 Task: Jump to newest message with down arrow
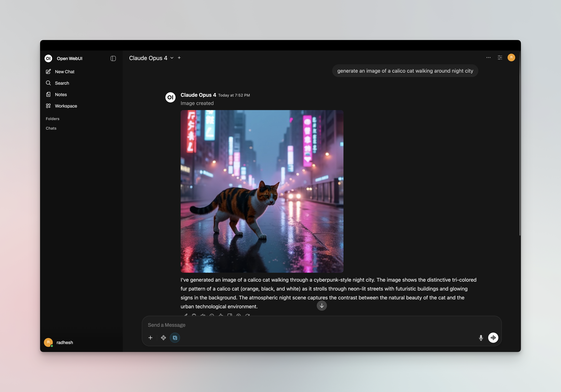(x=322, y=306)
